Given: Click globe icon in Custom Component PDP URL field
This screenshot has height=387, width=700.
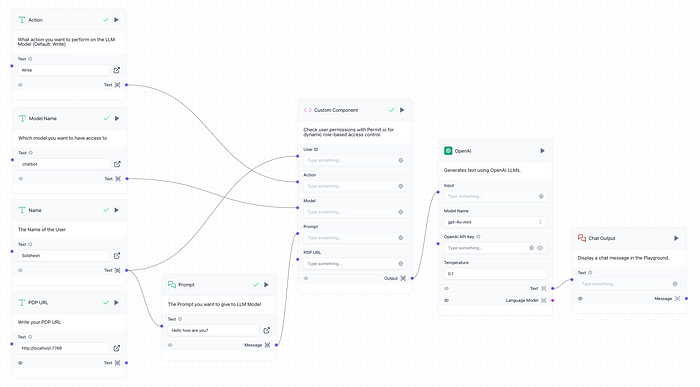Looking at the screenshot, I should tap(400, 264).
